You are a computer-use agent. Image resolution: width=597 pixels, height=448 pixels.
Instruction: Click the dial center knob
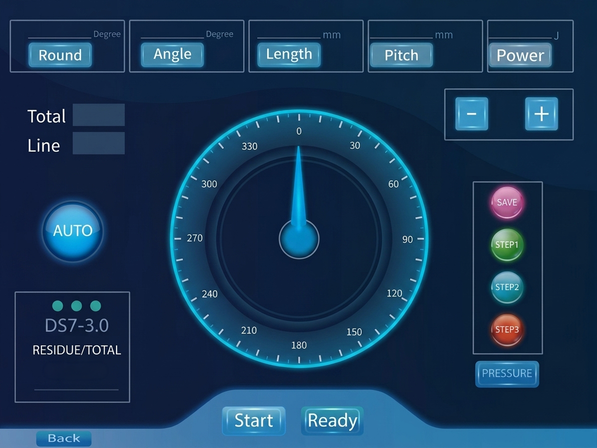299,239
